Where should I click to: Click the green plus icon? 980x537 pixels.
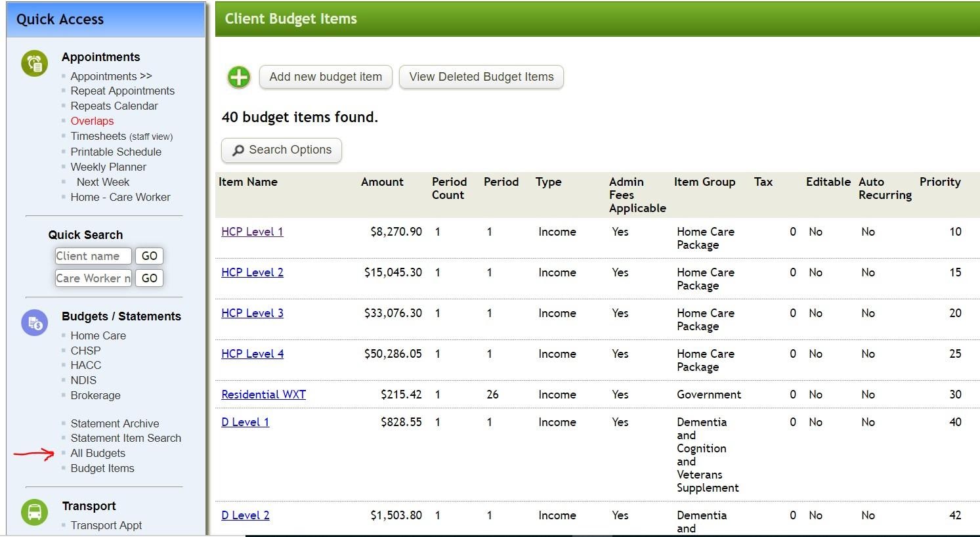[x=238, y=77]
